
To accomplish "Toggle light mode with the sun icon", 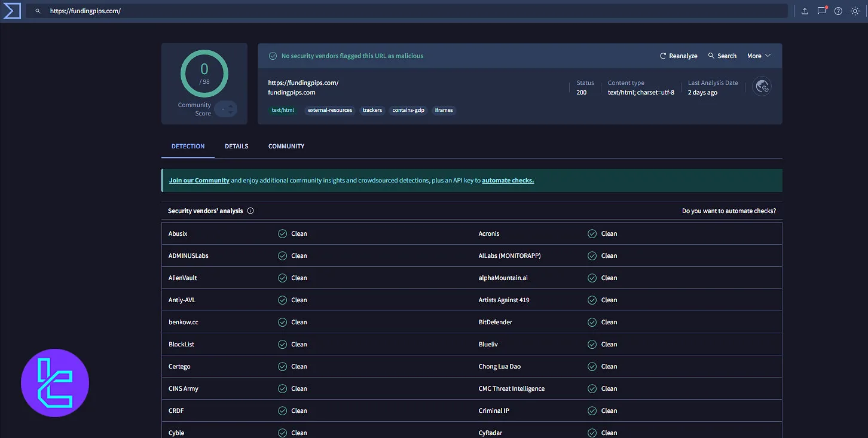I will pyautogui.click(x=855, y=11).
